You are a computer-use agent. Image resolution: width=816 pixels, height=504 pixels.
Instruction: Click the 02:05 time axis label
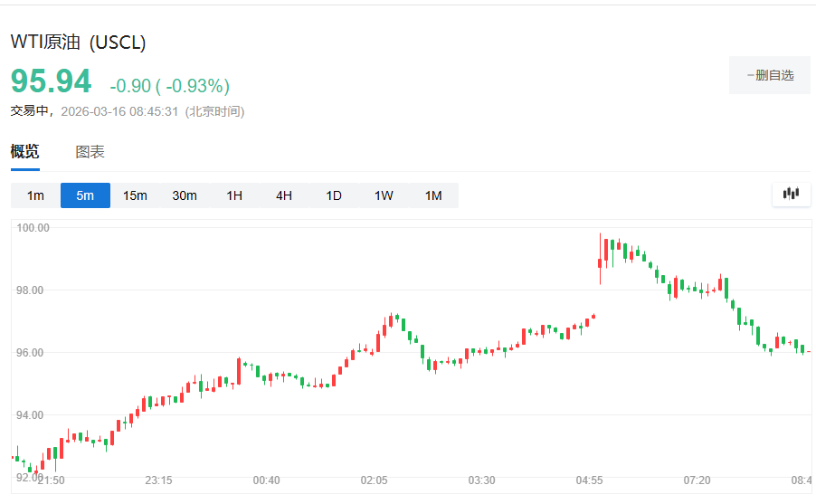click(374, 480)
